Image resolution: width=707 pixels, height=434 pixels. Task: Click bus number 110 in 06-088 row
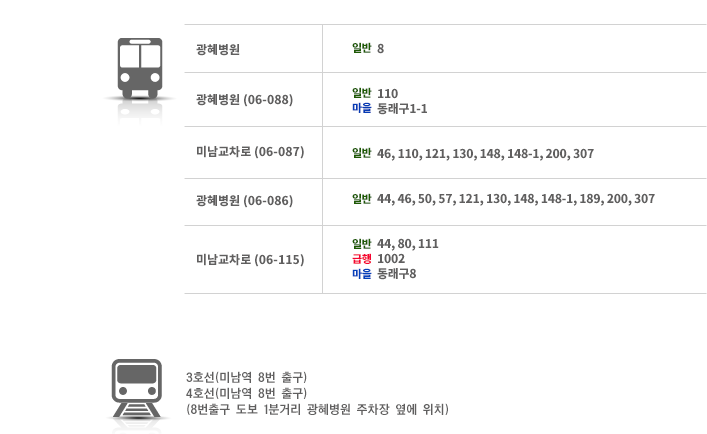pos(387,93)
